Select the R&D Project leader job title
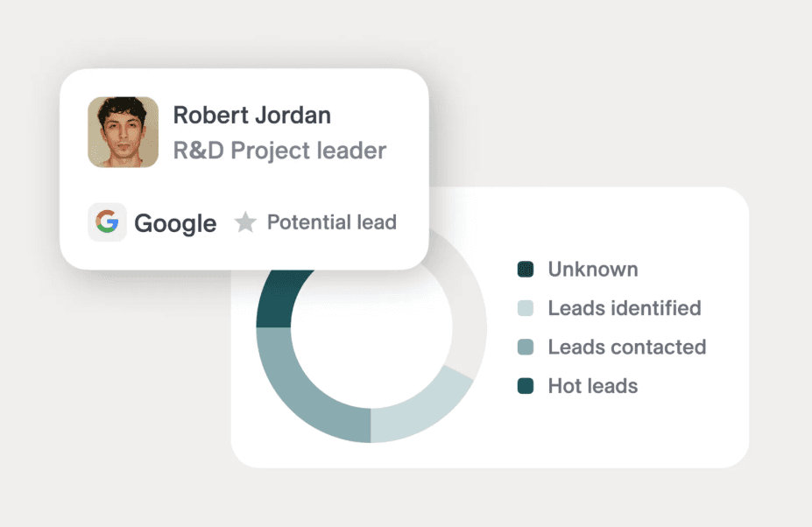This screenshot has width=812, height=527. (279, 151)
